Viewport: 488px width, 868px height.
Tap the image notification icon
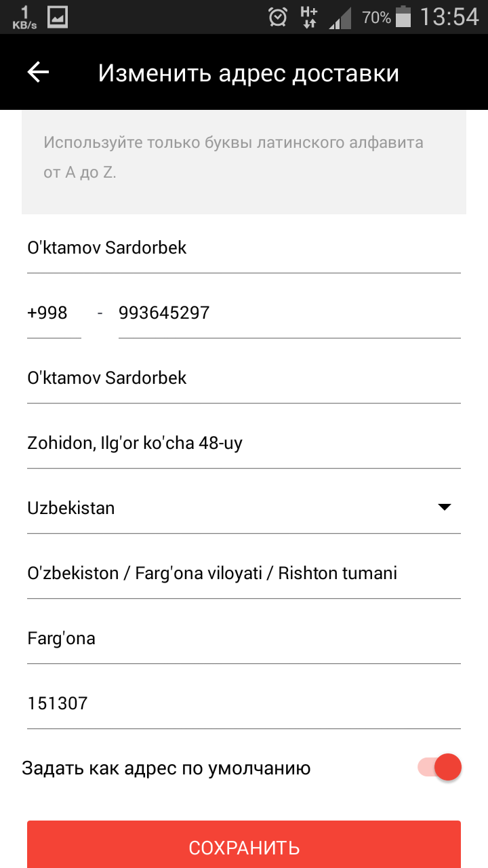click(x=58, y=17)
